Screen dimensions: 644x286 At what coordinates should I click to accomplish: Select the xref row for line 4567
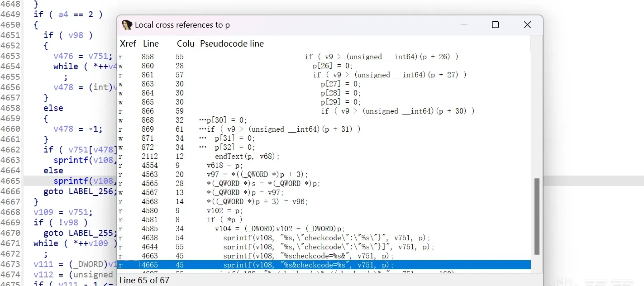pyautogui.click(x=324, y=192)
